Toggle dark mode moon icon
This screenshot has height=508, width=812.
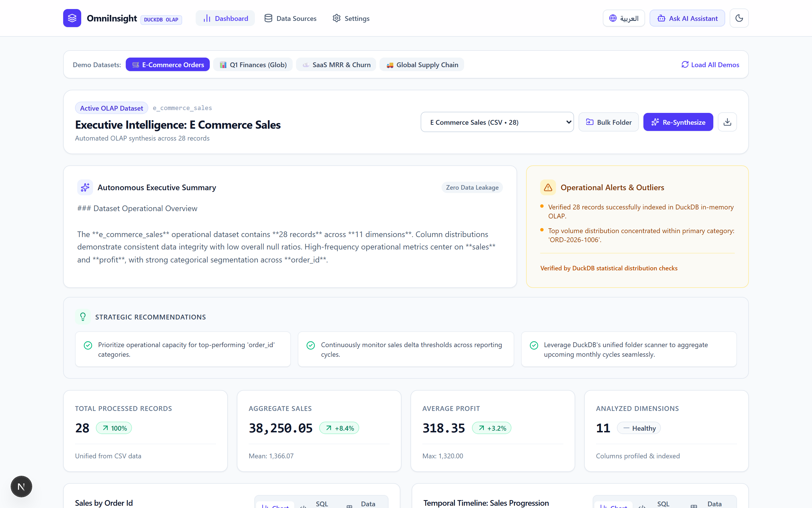coord(739,18)
